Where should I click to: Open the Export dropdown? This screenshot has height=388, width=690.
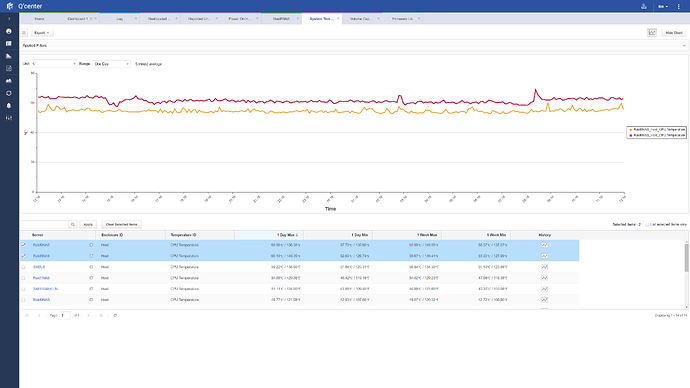pyautogui.click(x=41, y=33)
